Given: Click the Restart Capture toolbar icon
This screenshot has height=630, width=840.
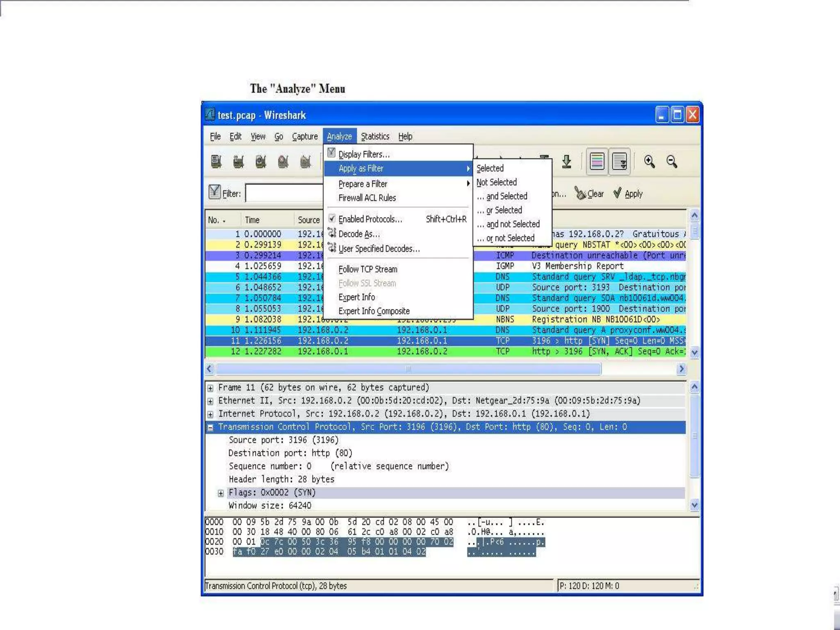Looking at the screenshot, I should (305, 162).
